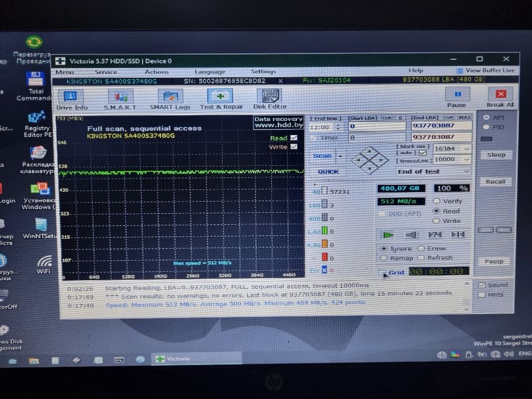Image resolution: width=532 pixels, height=399 pixels.
Task: Select the PIO radio button
Action: tap(486, 127)
